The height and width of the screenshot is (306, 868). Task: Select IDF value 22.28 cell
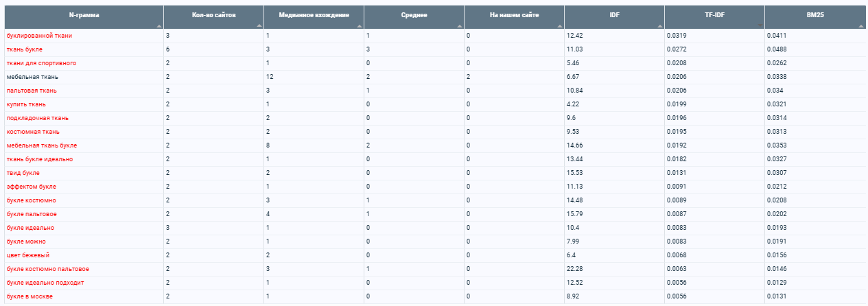click(614, 269)
